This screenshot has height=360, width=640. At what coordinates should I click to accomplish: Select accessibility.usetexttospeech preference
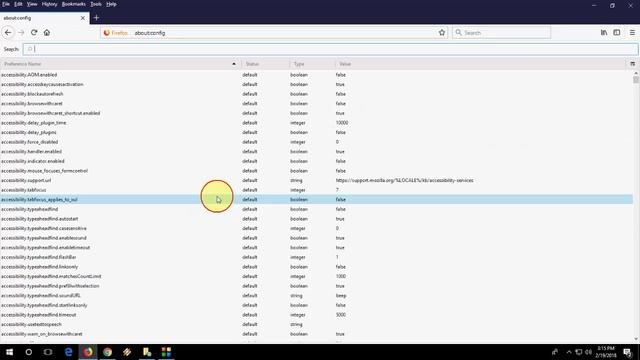click(x=317, y=324)
